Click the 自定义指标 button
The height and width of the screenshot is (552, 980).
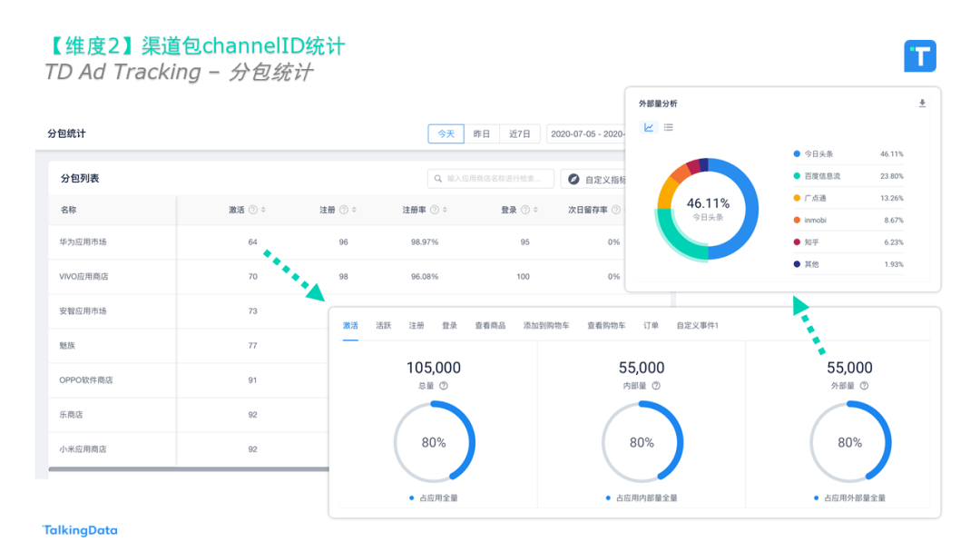point(594,180)
